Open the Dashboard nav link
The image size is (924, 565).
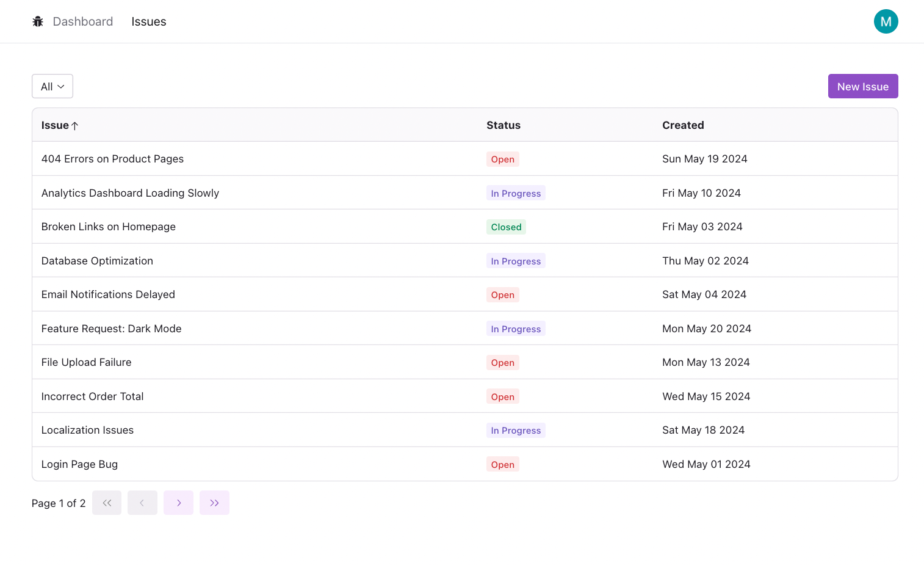click(x=83, y=21)
